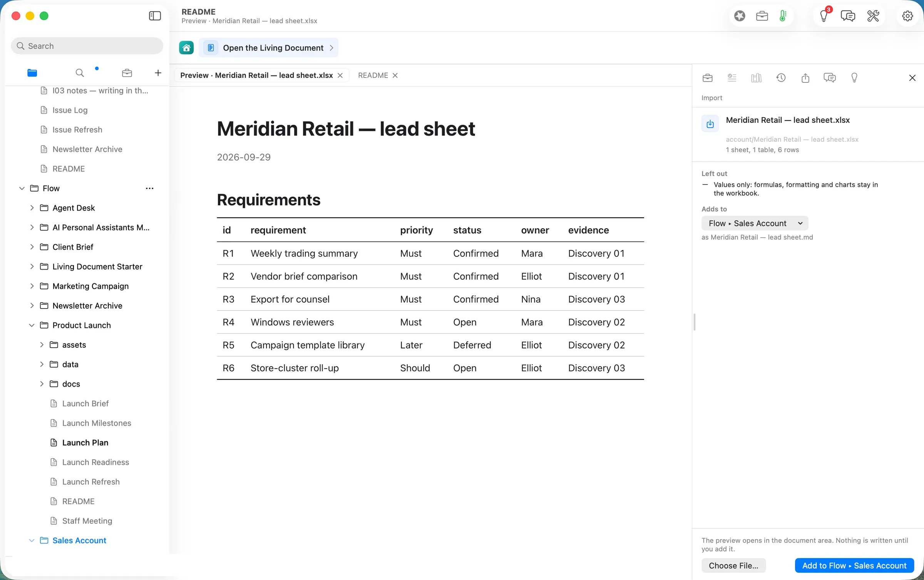Click Open the Living Document button

268,48
